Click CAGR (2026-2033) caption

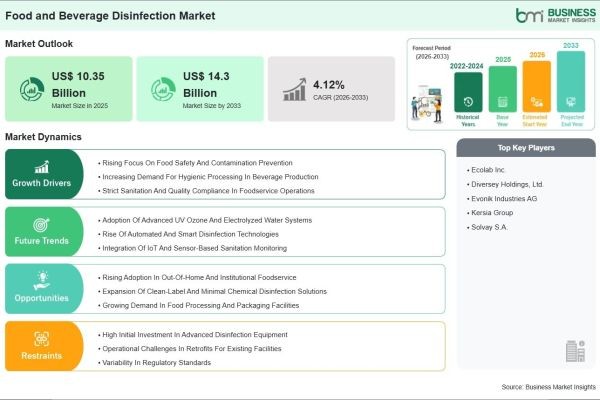click(x=341, y=98)
